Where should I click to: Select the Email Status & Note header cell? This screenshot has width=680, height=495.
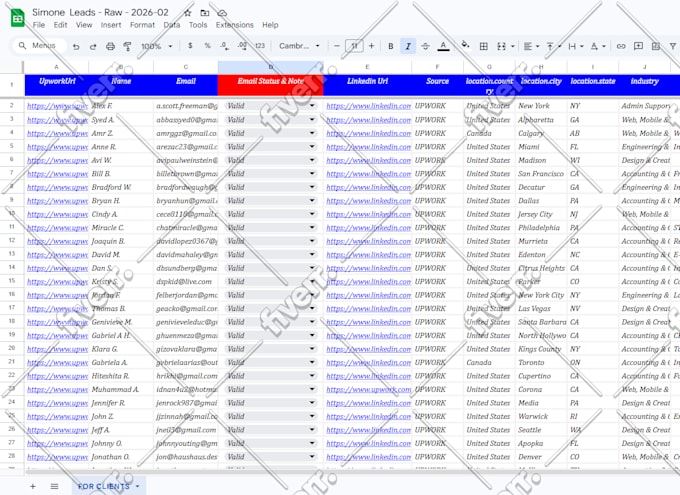click(271, 85)
